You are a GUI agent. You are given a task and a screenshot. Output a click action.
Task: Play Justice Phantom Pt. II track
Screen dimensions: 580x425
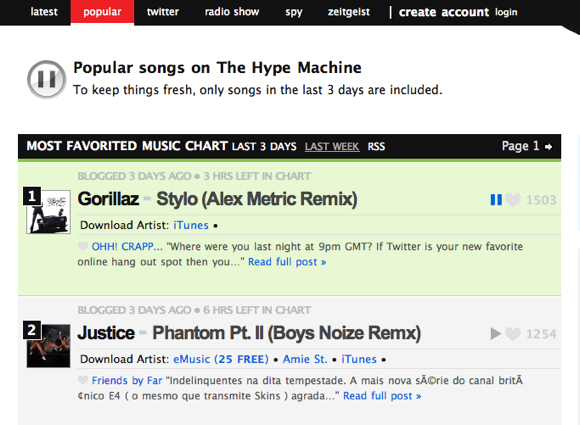(x=496, y=334)
